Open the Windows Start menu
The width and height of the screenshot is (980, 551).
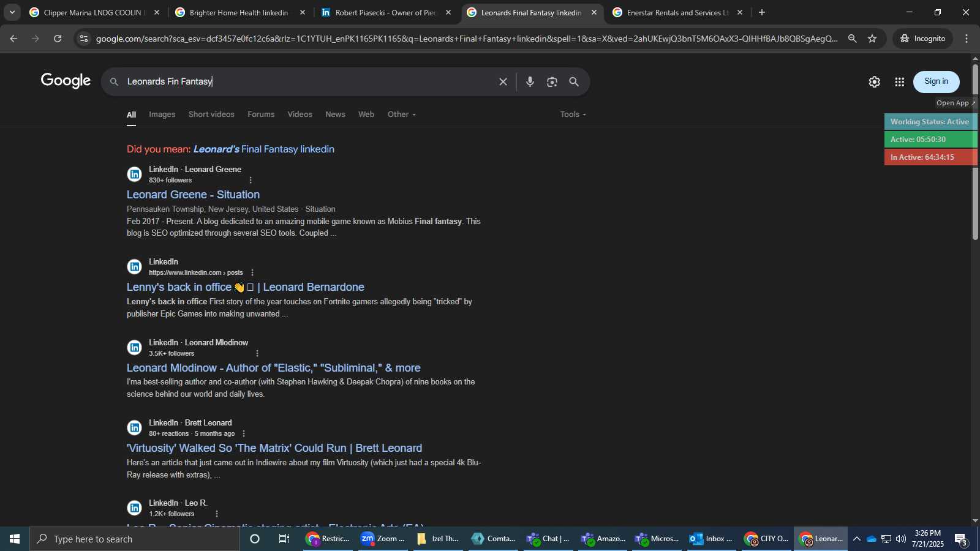click(x=15, y=539)
